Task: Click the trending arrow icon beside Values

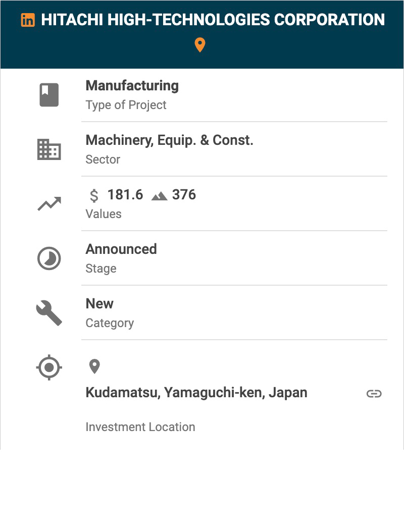Action: coord(49,204)
